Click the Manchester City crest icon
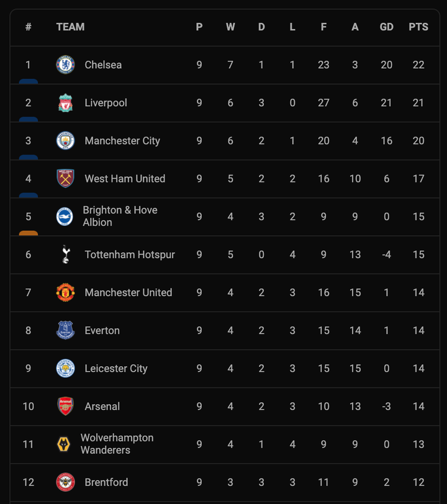 pyautogui.click(x=65, y=141)
